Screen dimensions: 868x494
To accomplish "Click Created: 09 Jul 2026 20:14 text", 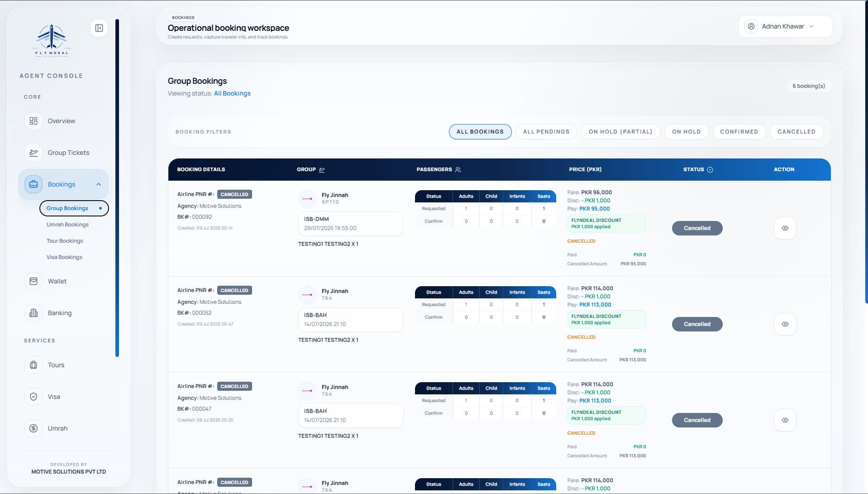I will 205,228.
